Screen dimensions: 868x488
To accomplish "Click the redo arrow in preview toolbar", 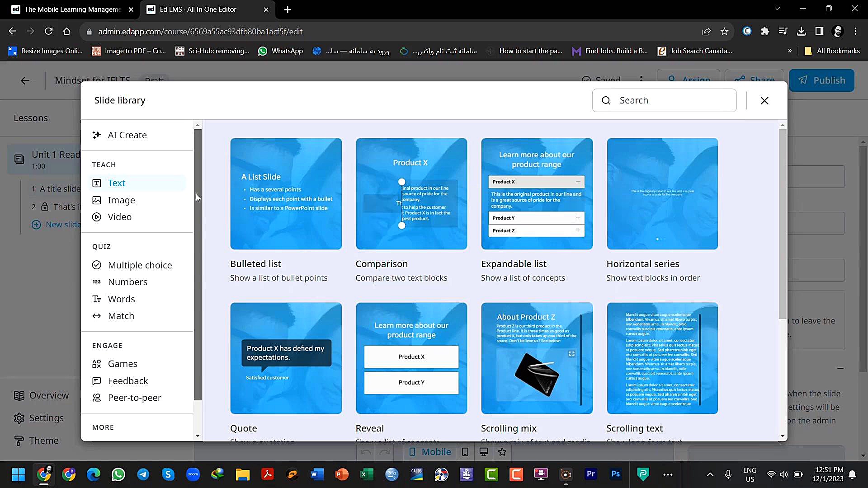I will pyautogui.click(x=385, y=452).
